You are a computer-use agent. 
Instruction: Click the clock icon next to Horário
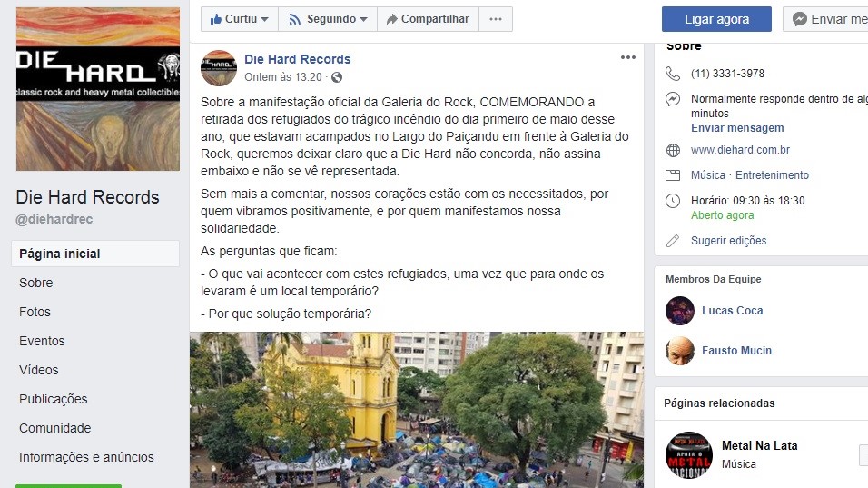[673, 201]
